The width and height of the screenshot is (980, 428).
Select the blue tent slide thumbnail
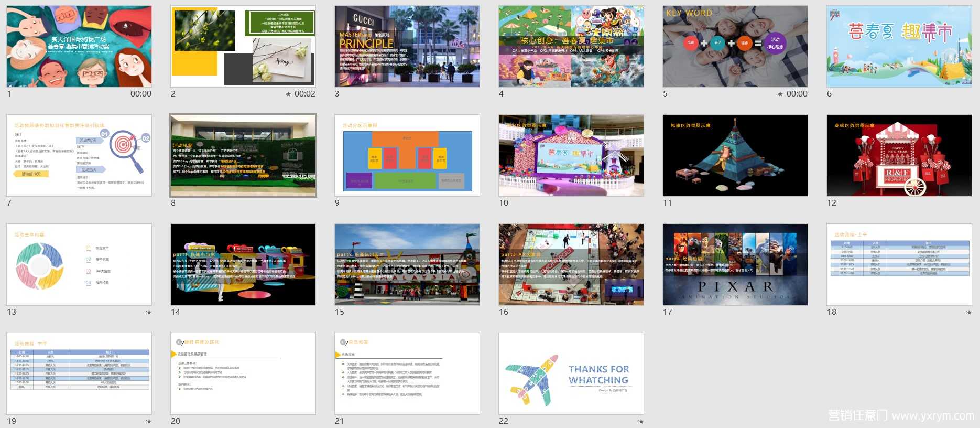point(735,155)
